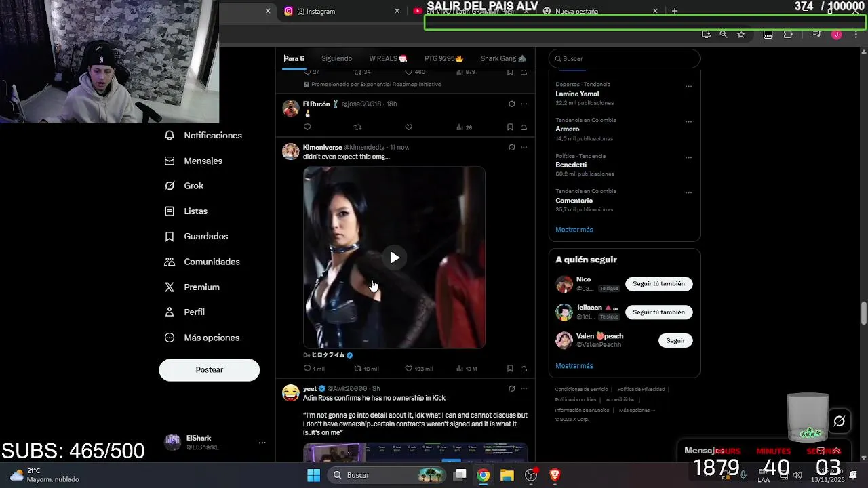Open more options on El Rucón's post
Screen dimensions: 868x488
tap(524, 104)
